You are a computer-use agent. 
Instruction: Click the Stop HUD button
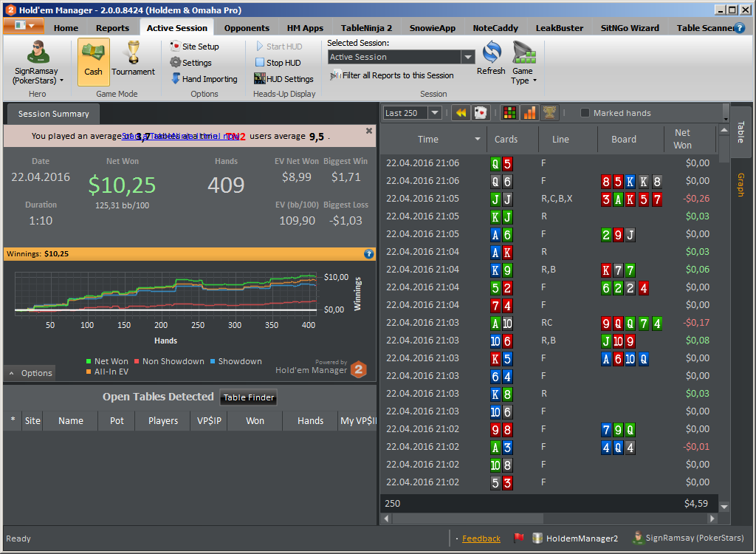coord(278,63)
